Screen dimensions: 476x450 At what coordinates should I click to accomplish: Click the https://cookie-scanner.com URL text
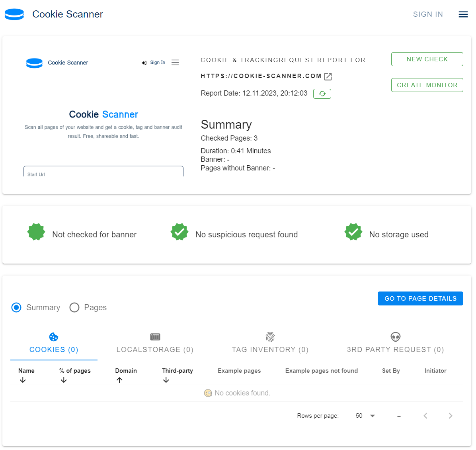[261, 76]
